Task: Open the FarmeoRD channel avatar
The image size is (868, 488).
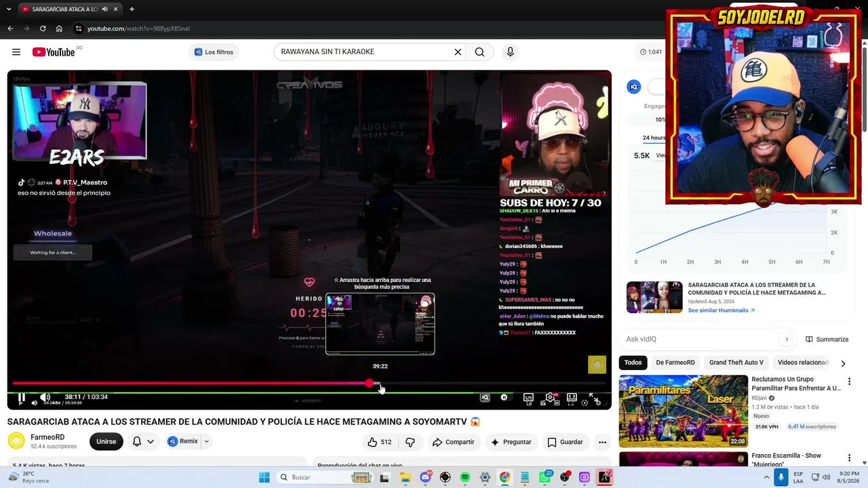Action: [x=16, y=441]
